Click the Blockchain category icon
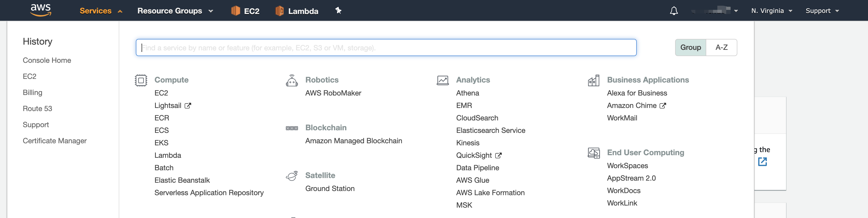Image resolution: width=868 pixels, height=218 pixels. pyautogui.click(x=292, y=128)
